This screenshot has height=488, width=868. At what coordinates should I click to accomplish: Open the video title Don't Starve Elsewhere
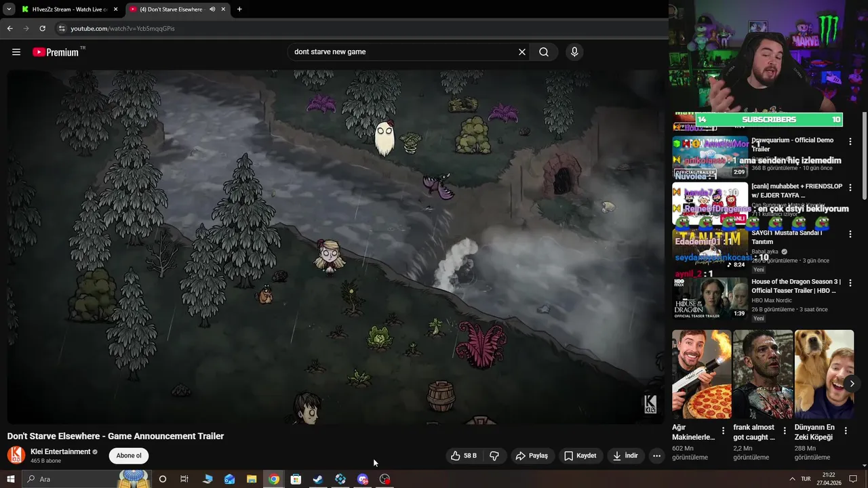click(115, 436)
